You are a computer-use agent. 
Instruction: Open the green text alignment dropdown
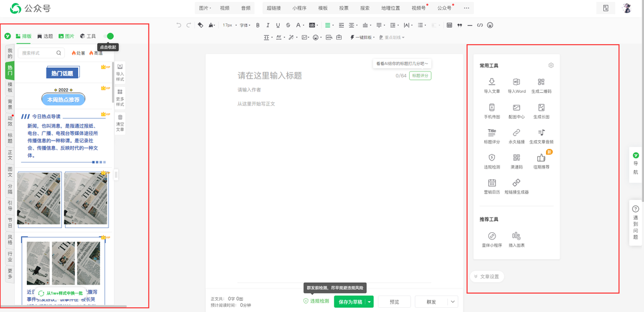click(x=329, y=25)
